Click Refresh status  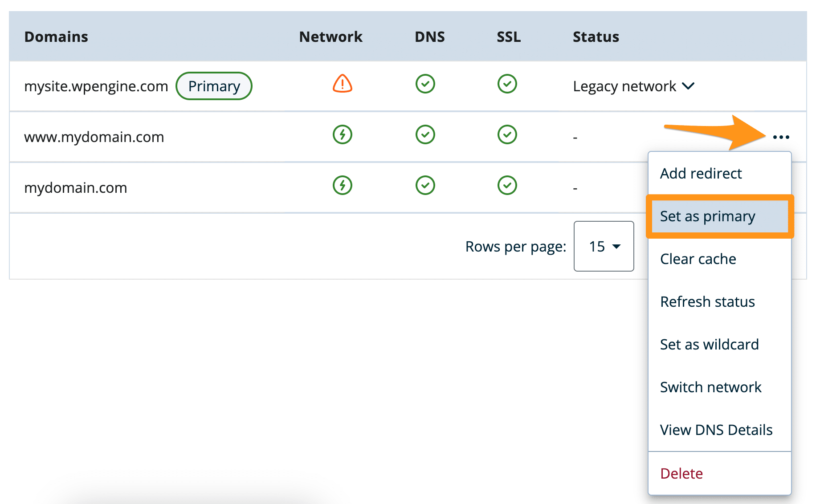(x=707, y=301)
